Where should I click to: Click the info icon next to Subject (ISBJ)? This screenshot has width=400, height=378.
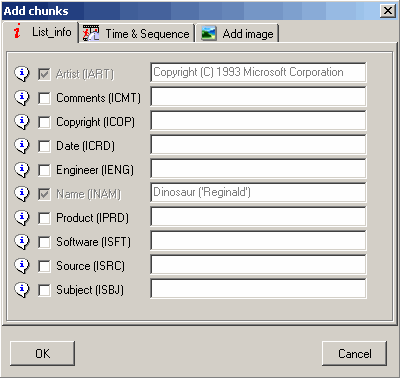(x=22, y=289)
